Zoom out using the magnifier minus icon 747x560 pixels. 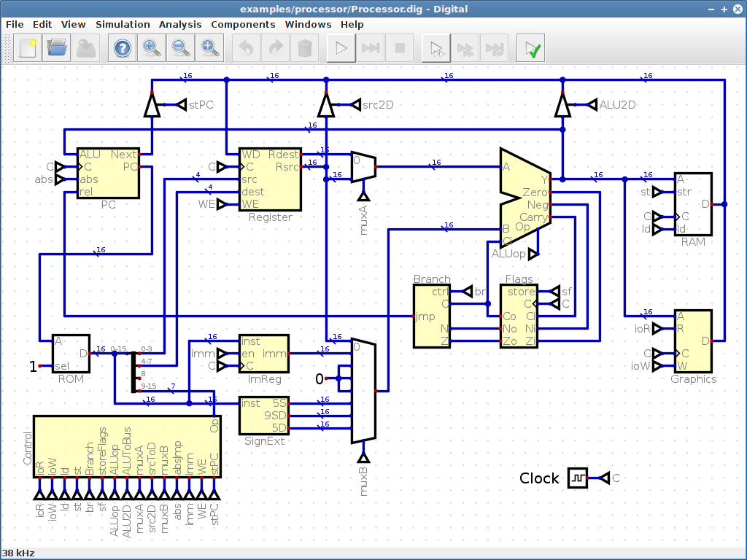point(180,47)
